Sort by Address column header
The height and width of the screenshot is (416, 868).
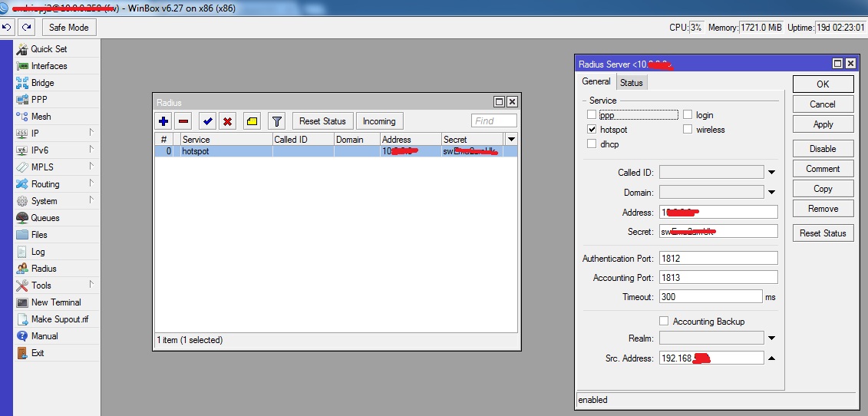click(411, 139)
